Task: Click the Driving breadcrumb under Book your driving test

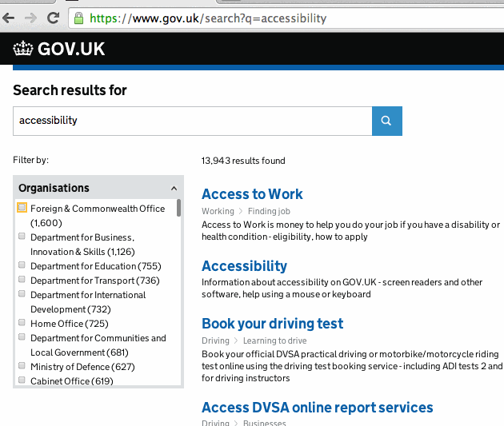Action: coord(215,340)
